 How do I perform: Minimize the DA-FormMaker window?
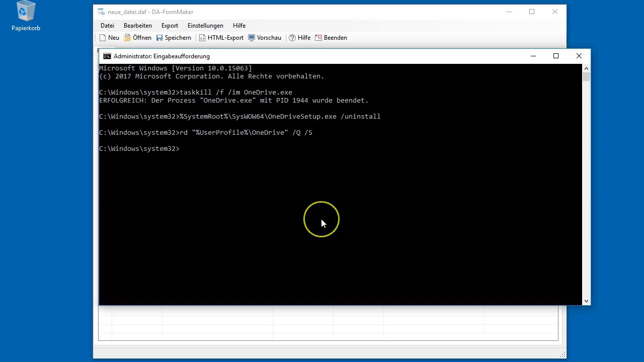point(509,12)
